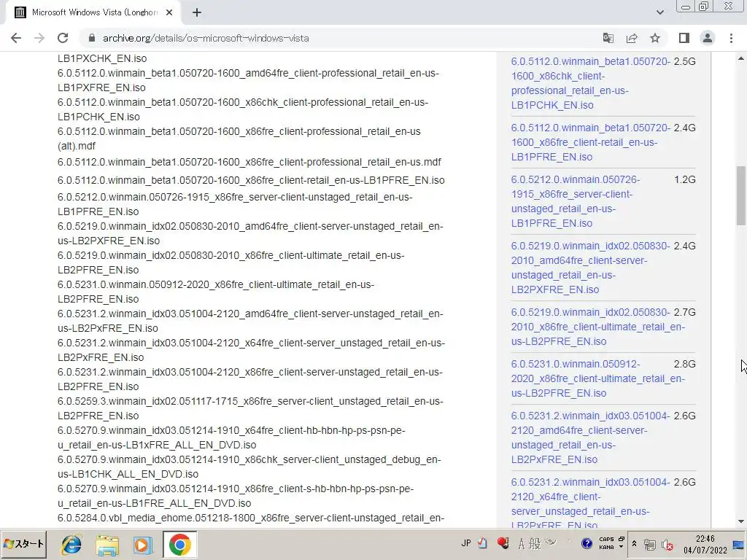747x560 pixels.
Task: Open Windows Explorer folder from the taskbar
Action: point(107,545)
